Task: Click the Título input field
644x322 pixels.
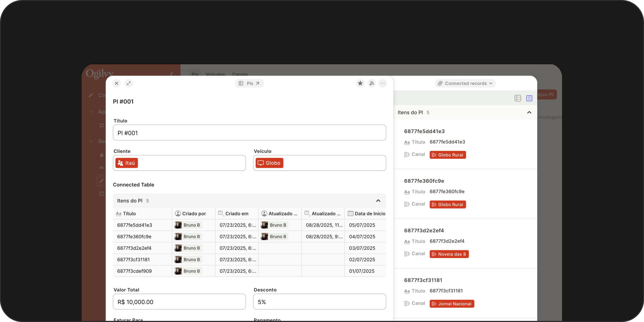Action: click(x=249, y=133)
